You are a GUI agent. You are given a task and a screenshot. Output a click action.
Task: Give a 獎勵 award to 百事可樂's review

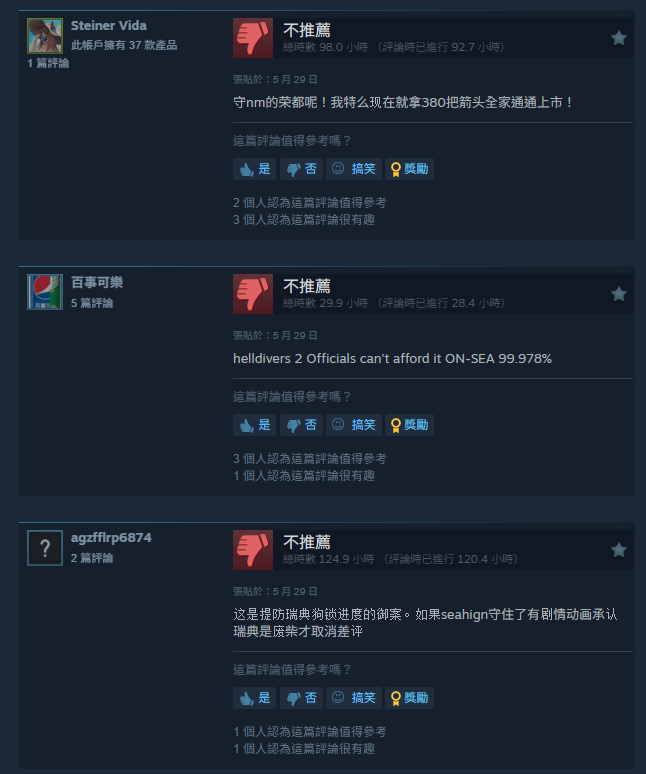pyautogui.click(x=409, y=425)
